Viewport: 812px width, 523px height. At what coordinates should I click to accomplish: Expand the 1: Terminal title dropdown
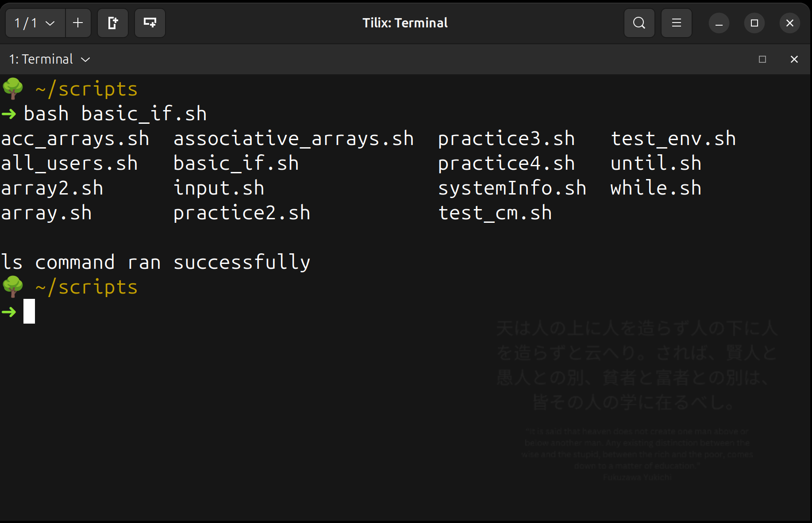pos(50,59)
